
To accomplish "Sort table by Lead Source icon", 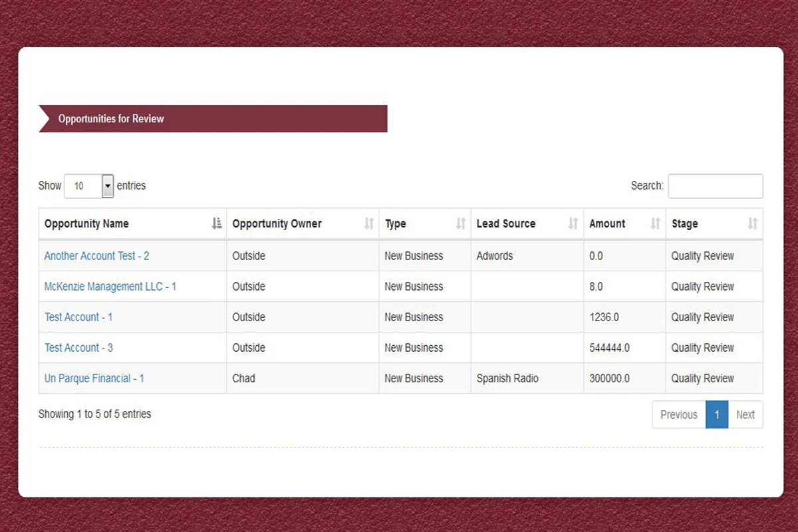I will [573, 223].
